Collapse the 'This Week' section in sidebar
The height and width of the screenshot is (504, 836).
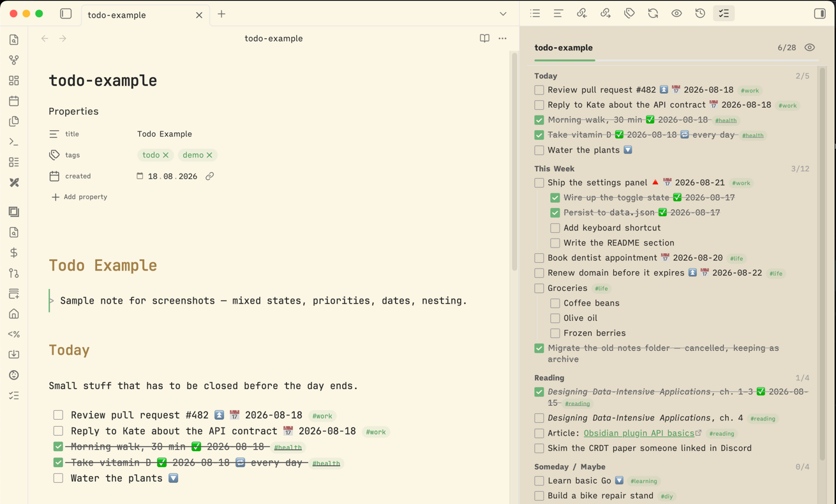554,168
